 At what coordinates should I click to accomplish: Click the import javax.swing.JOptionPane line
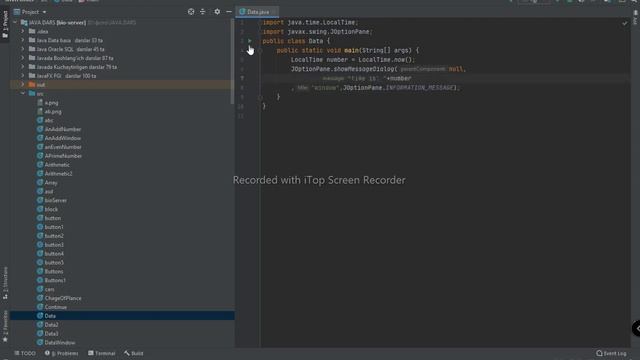tap(318, 32)
